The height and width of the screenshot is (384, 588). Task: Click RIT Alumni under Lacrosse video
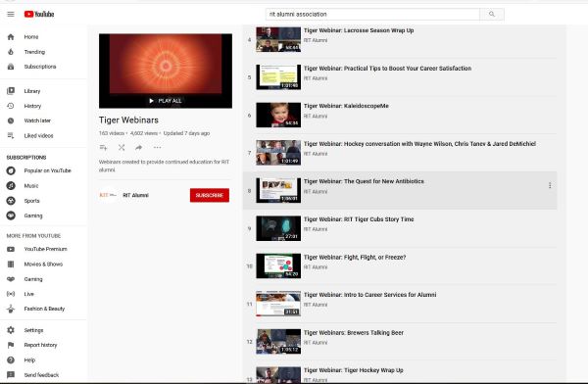pos(316,40)
